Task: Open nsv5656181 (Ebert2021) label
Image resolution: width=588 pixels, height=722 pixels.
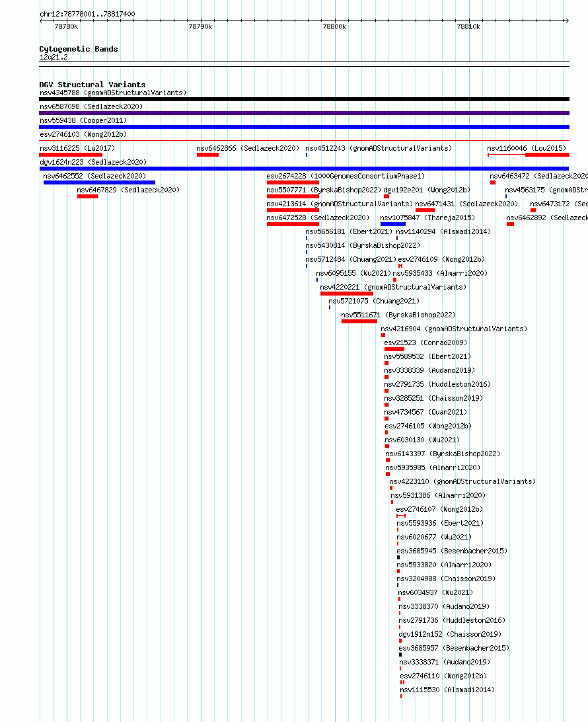Action: point(349,231)
